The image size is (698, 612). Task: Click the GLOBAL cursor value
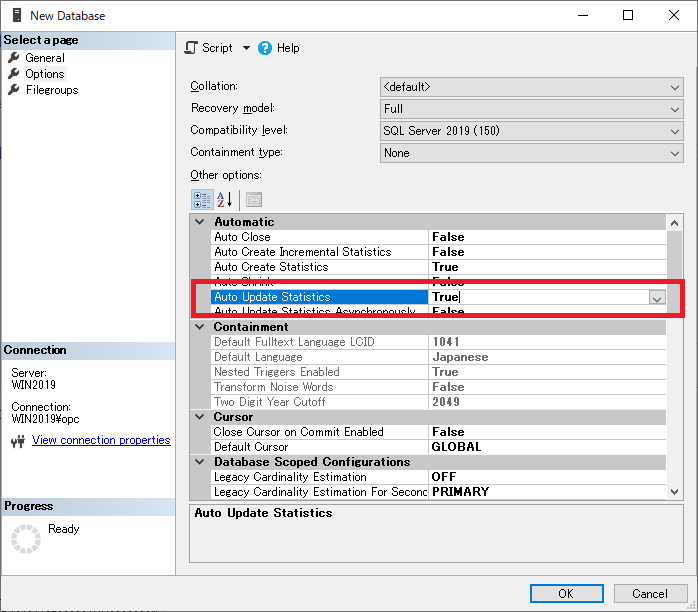pos(456,447)
